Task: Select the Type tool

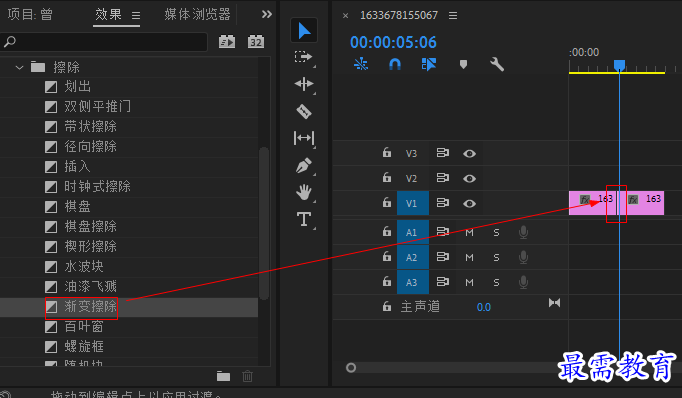Action: pyautogui.click(x=304, y=219)
